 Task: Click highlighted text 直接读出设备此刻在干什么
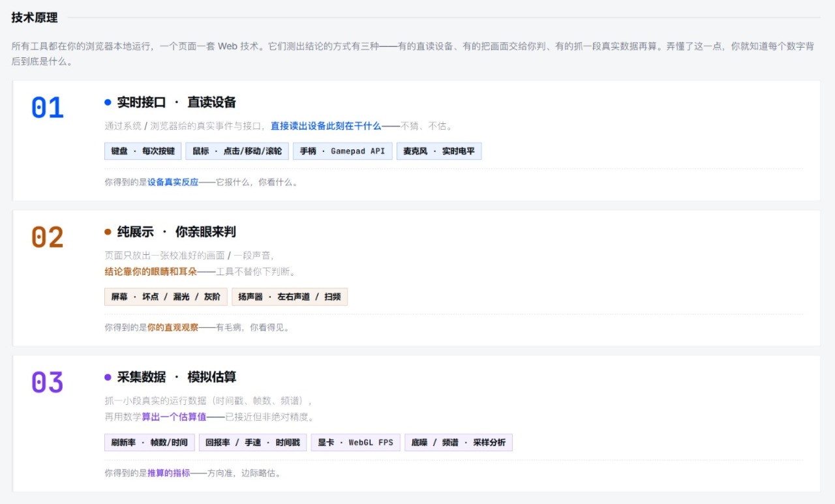tap(326, 126)
